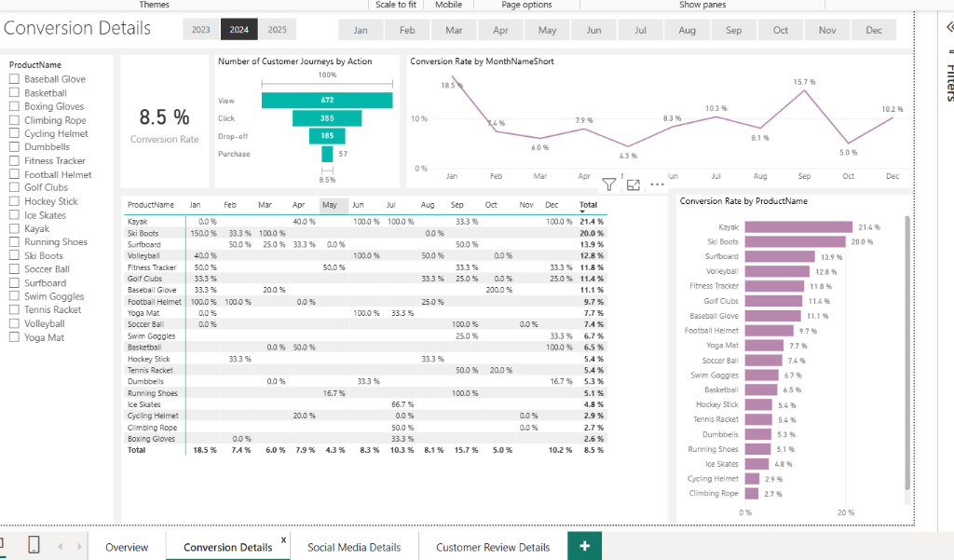This screenshot has width=954, height=560.
Task: Select the Kayak row label in the table
Action: [x=138, y=222]
